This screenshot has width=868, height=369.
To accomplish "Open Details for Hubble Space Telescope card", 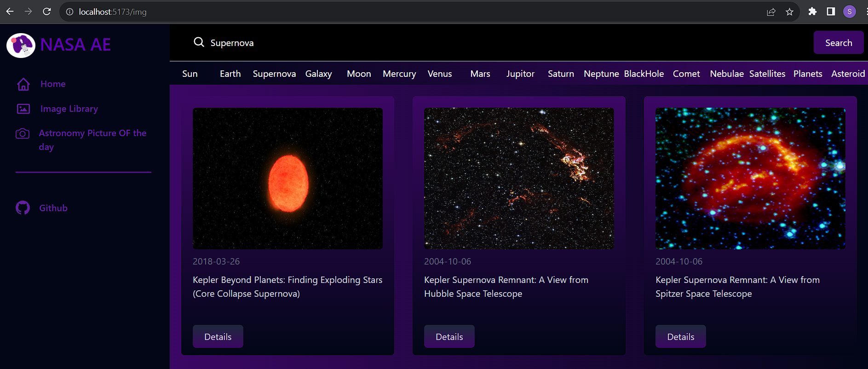I will (x=449, y=337).
